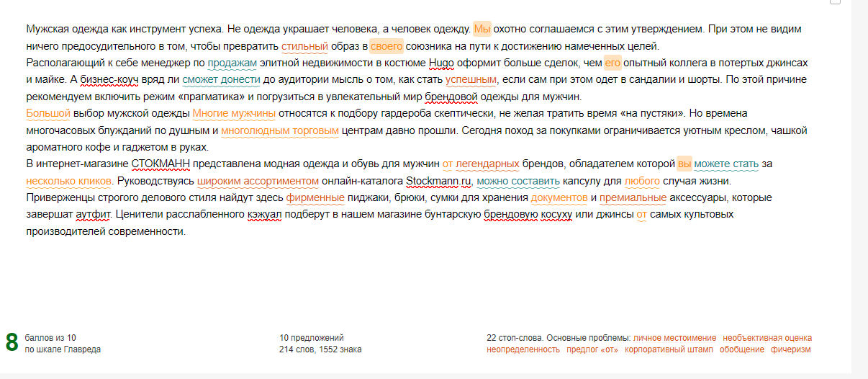The width and height of the screenshot is (868, 379).
Task: Open the 'необъективная оценка' problem category
Action: tap(767, 338)
